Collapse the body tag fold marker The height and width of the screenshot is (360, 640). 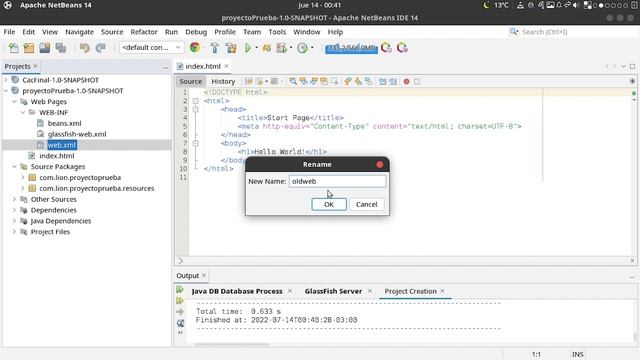click(196, 143)
